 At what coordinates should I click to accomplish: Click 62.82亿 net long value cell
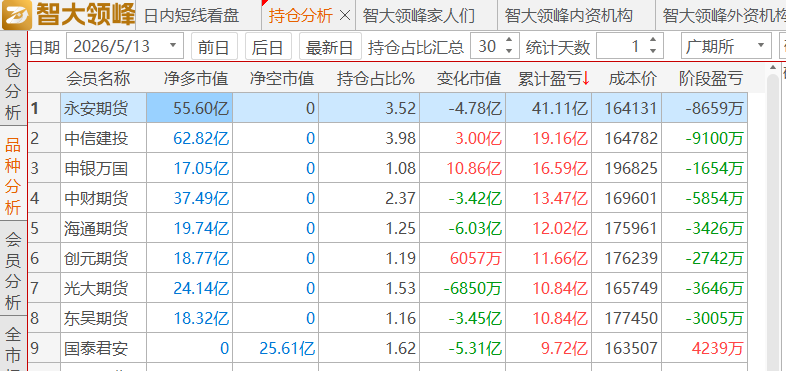tap(189, 138)
